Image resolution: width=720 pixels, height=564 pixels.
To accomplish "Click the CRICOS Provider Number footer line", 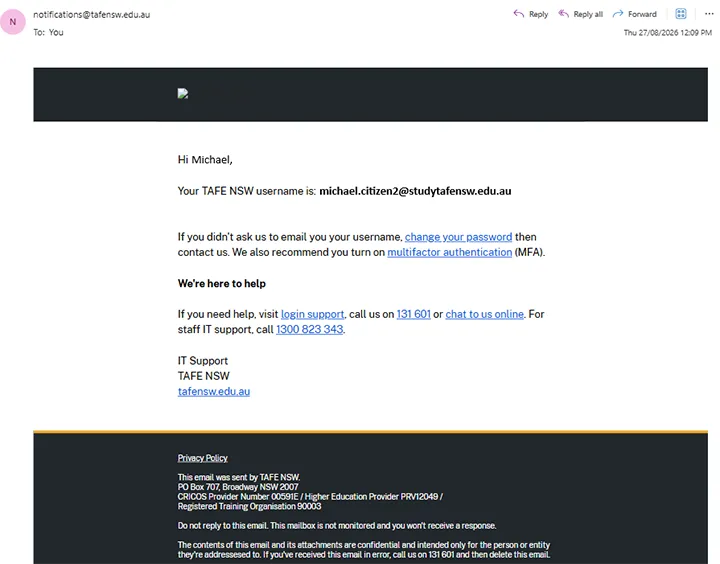I will click(x=310, y=496).
